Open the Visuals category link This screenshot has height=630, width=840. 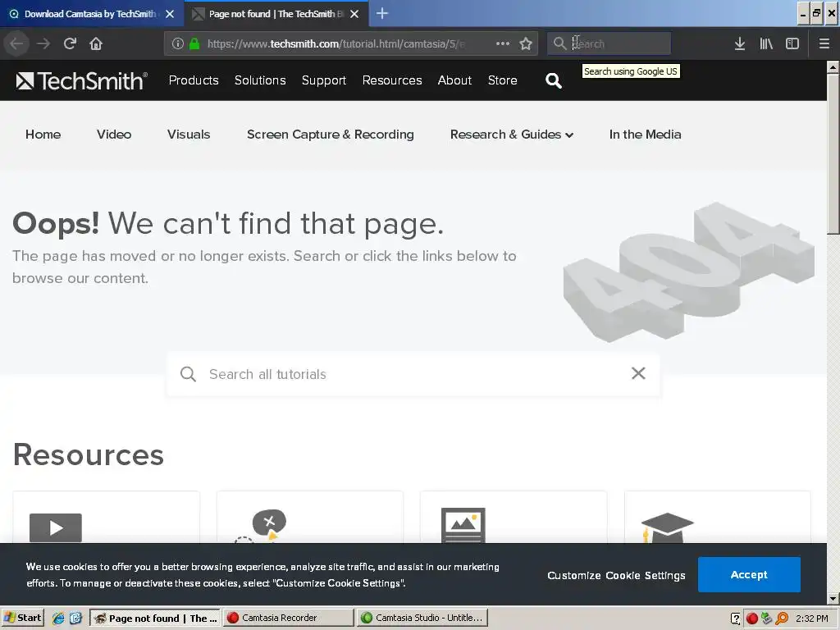tap(189, 135)
